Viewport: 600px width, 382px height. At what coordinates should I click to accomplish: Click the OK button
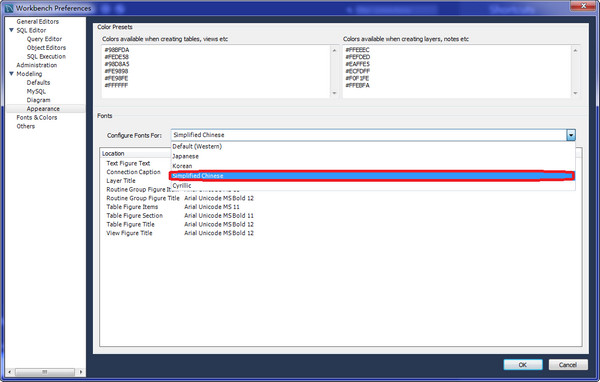pyautogui.click(x=523, y=365)
